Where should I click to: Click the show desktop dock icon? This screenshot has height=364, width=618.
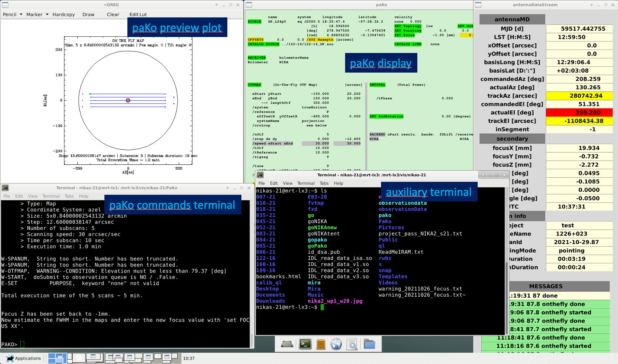(x=287, y=344)
